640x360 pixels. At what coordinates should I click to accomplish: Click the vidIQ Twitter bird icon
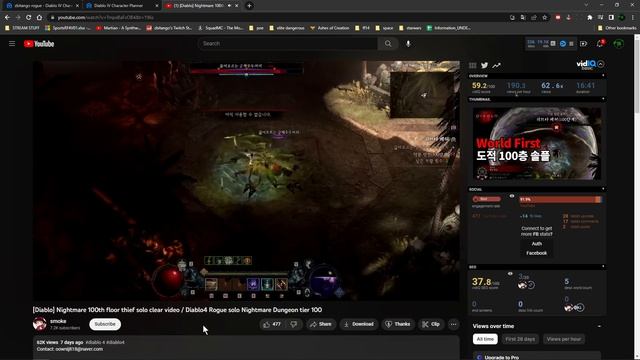484,65
